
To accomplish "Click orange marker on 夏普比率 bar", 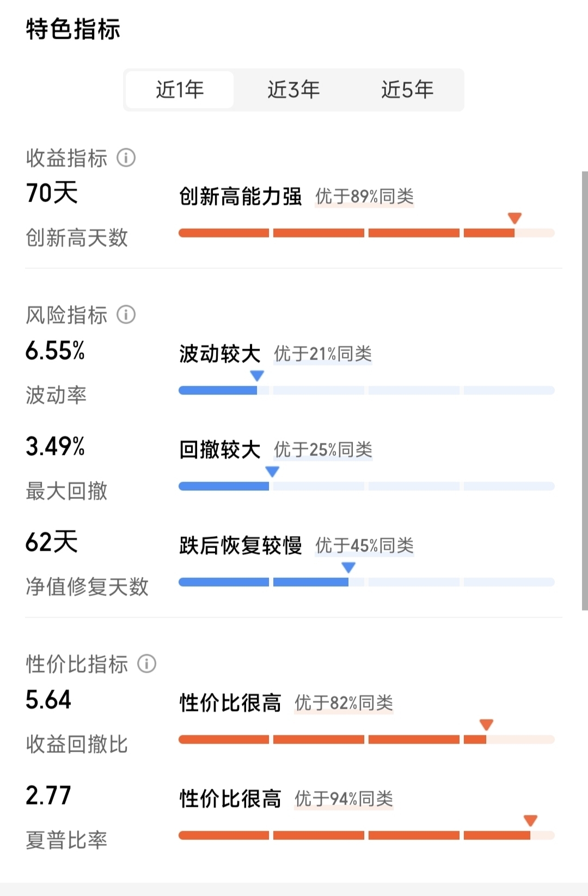I will pyautogui.click(x=530, y=820).
